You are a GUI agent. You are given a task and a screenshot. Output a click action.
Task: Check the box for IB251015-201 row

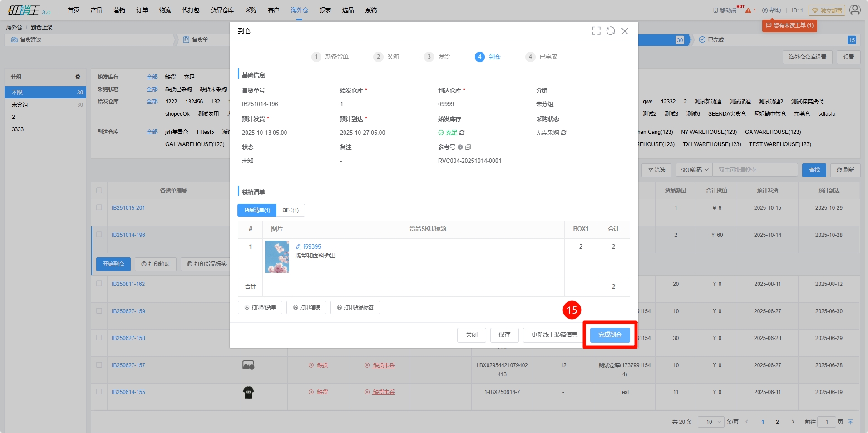tap(99, 207)
